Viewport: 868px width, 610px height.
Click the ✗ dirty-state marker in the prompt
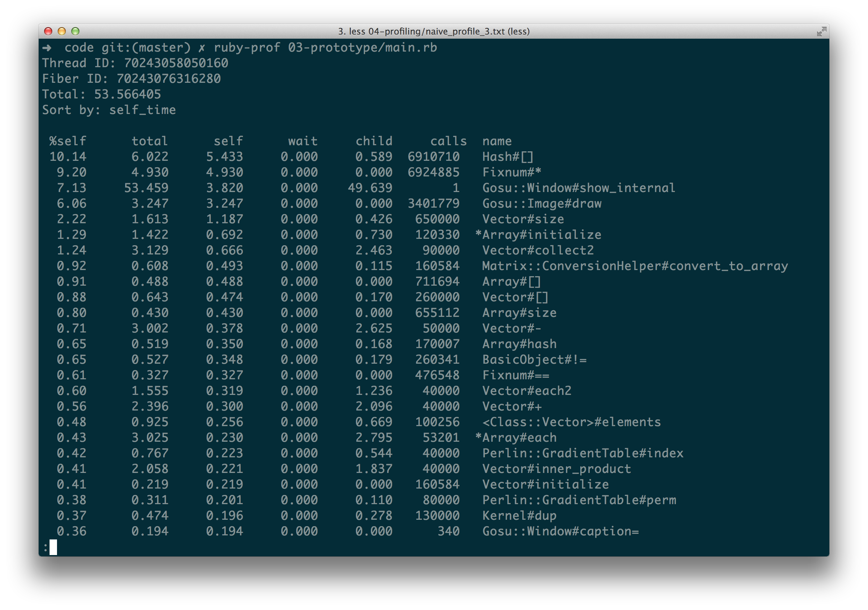[202, 47]
